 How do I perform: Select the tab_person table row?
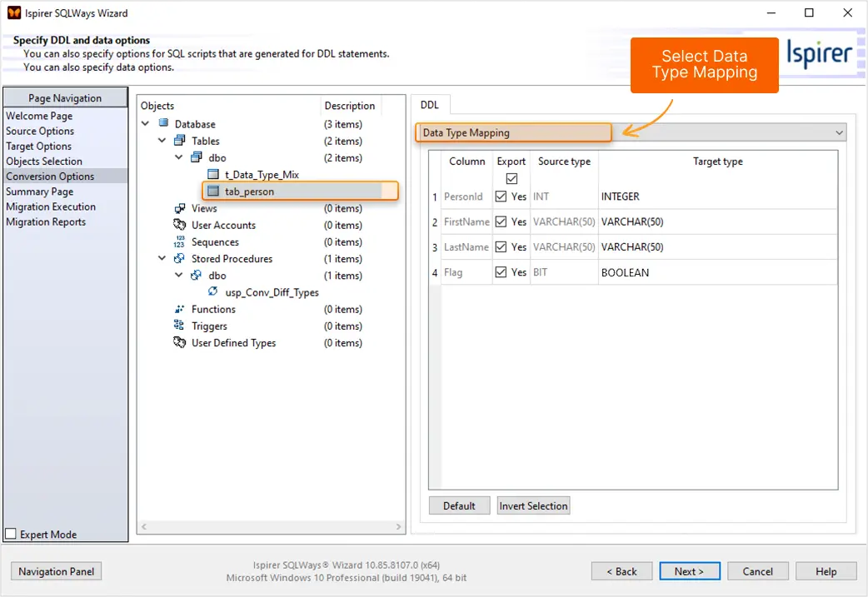pyautogui.click(x=301, y=191)
